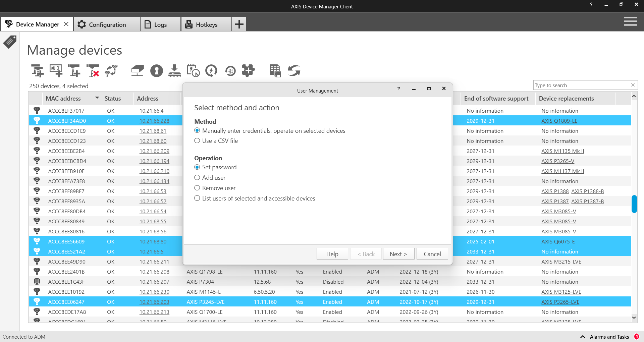Click the add devices toolbar icon

pos(37,71)
